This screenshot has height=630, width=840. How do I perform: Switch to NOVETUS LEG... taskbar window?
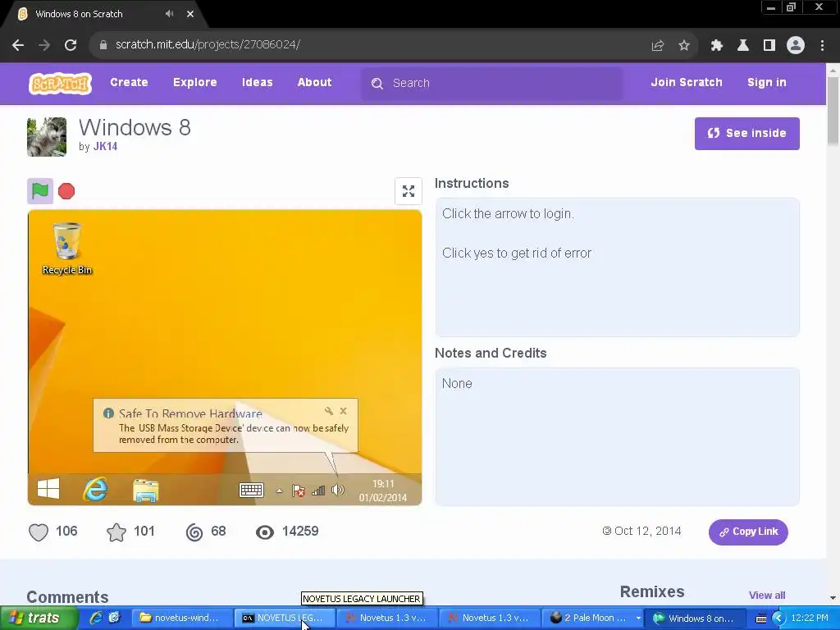285,619
